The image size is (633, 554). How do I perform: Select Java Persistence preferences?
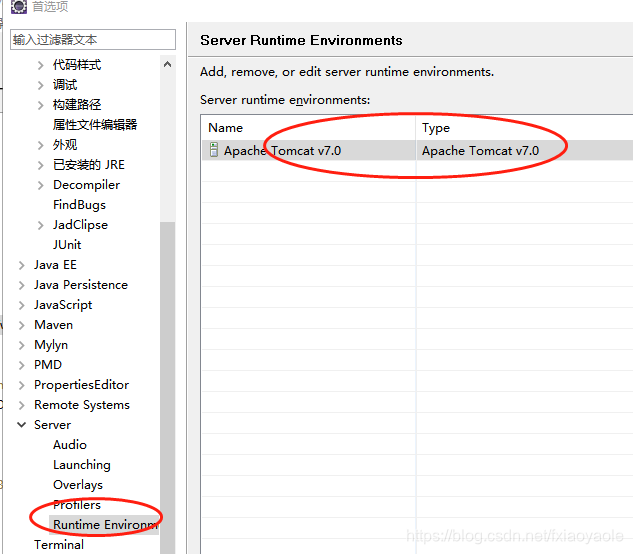81,285
